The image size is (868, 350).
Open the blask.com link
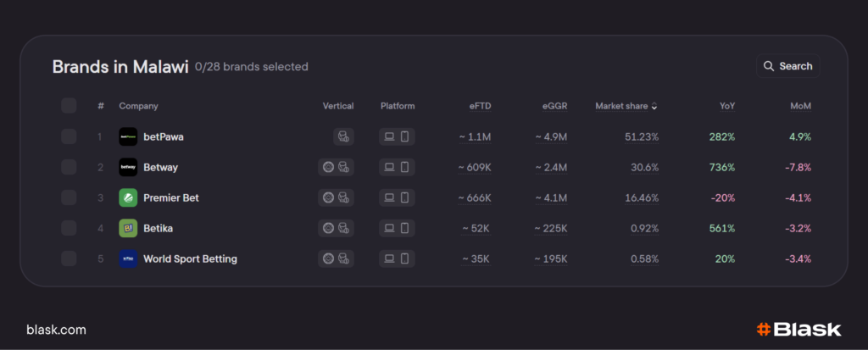point(56,330)
